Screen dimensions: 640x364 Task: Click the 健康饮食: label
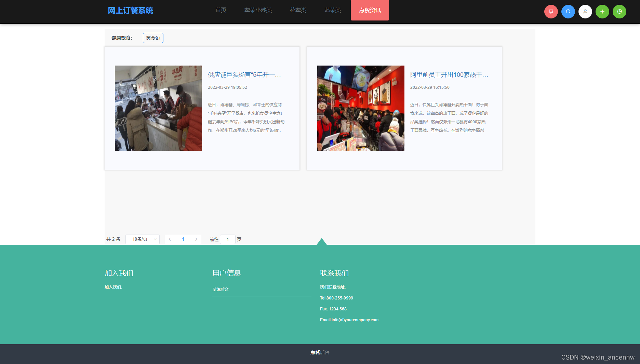pyautogui.click(x=122, y=38)
